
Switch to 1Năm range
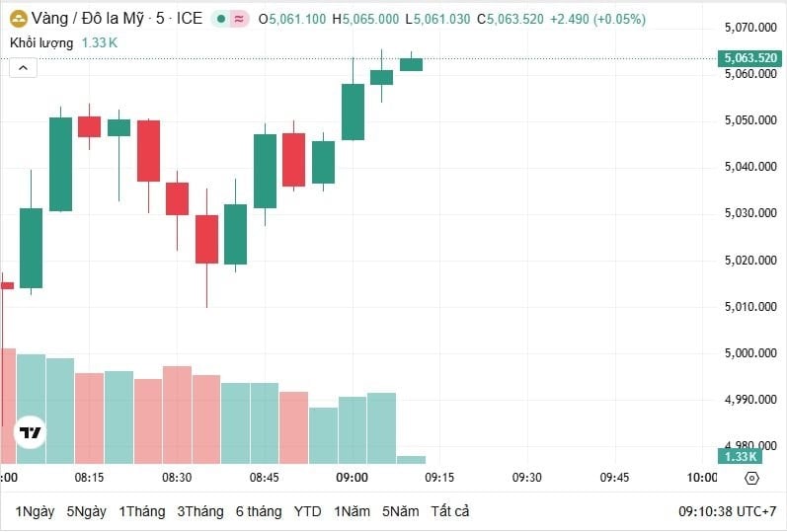[x=353, y=511]
